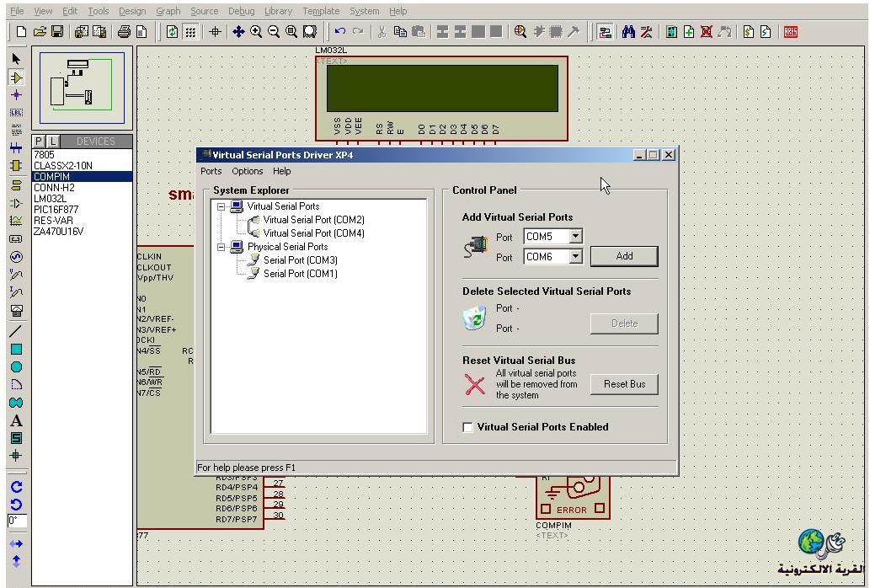Select the 2D Graphics Circle tool
Image resolution: width=870 pixels, height=588 pixels.
tap(16, 366)
